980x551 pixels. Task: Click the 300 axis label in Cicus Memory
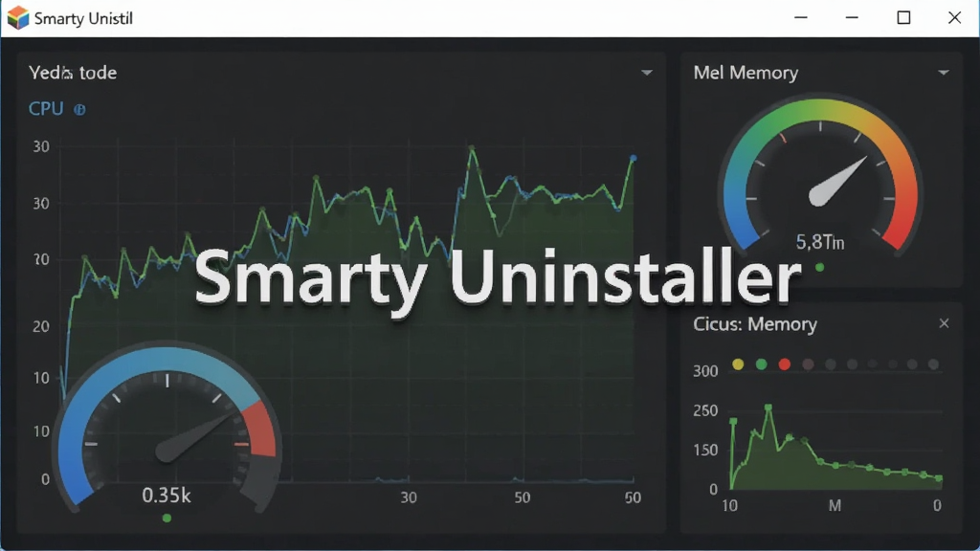pyautogui.click(x=705, y=372)
